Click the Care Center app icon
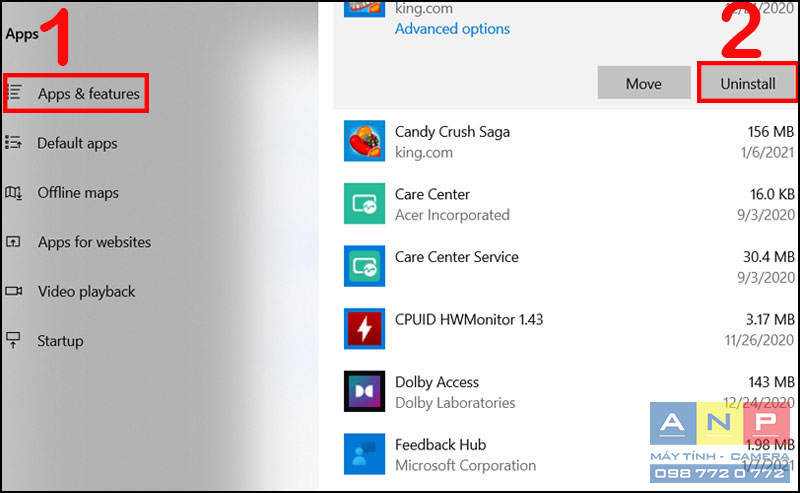800x493 pixels. pyautogui.click(x=364, y=204)
